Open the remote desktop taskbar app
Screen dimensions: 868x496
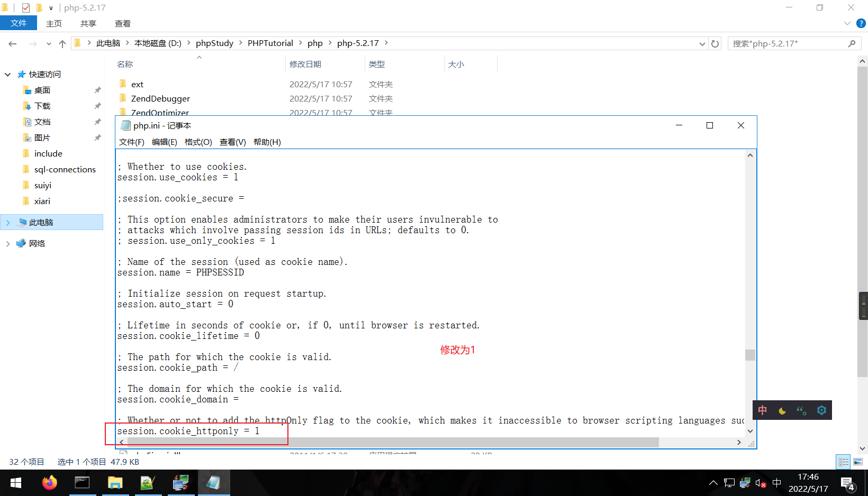180,483
